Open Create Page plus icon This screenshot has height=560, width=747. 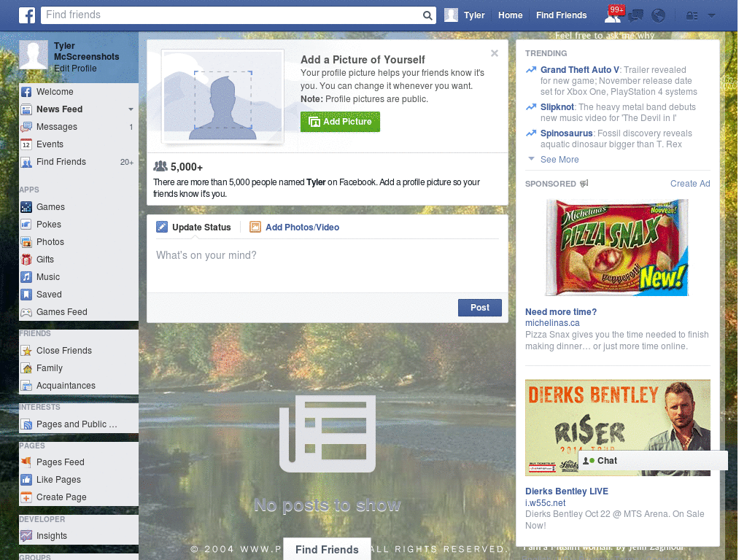27,497
